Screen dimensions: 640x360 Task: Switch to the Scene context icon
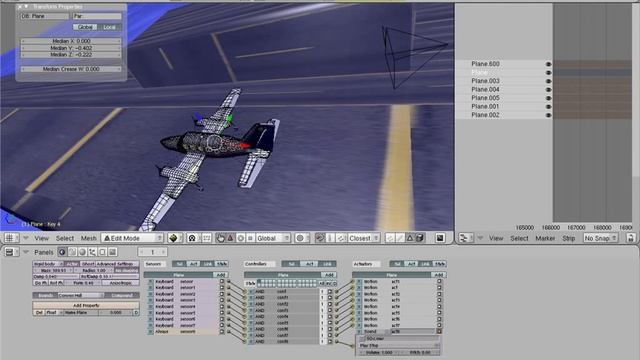point(112,252)
